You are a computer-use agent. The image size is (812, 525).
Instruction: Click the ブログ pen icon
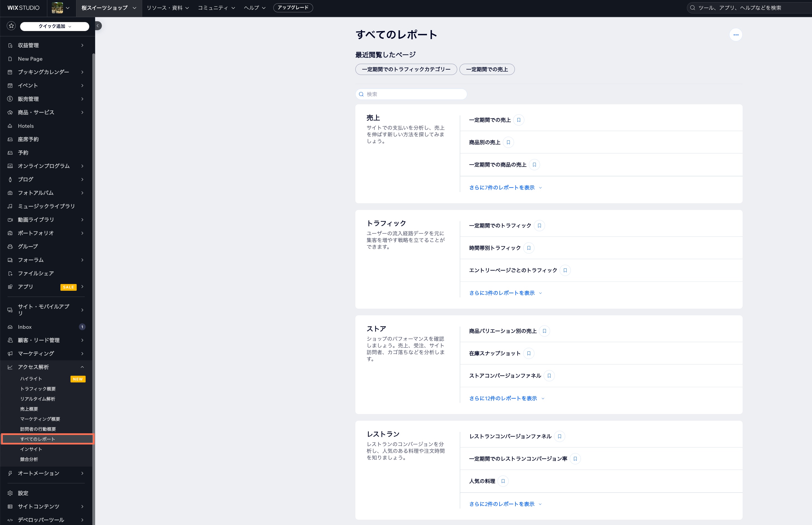click(x=10, y=179)
